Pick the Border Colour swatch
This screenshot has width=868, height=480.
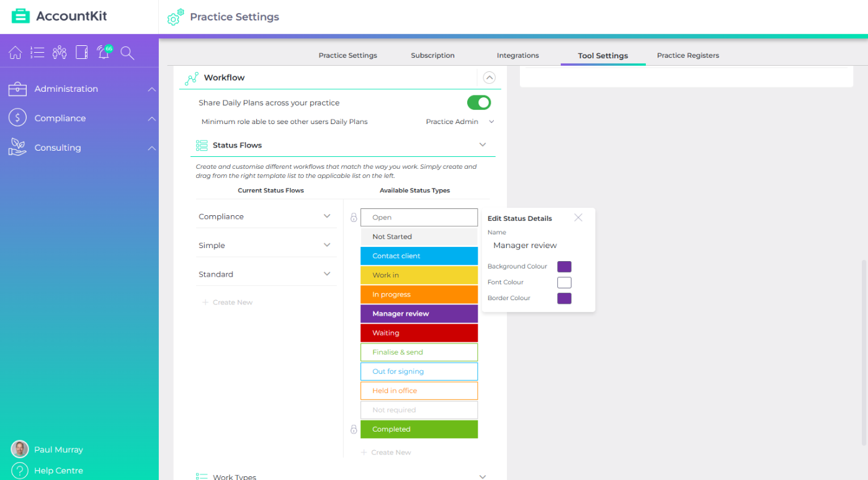564,298
